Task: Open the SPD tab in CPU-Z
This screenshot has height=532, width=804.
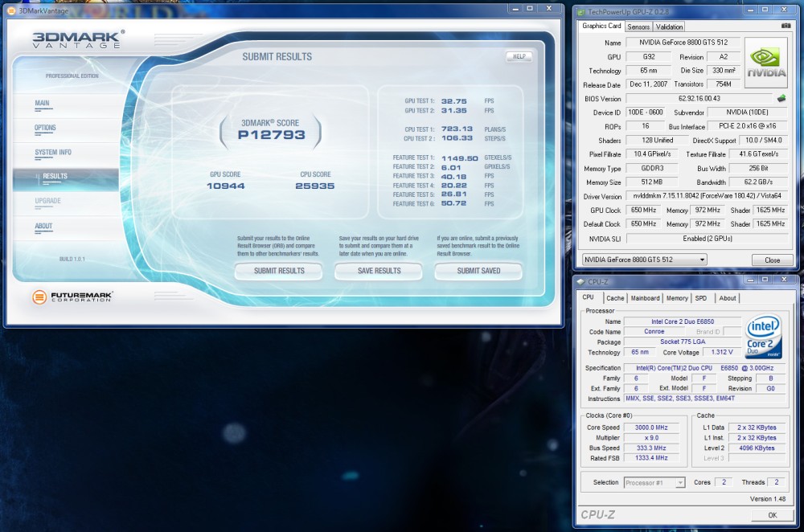Action: coord(700,298)
